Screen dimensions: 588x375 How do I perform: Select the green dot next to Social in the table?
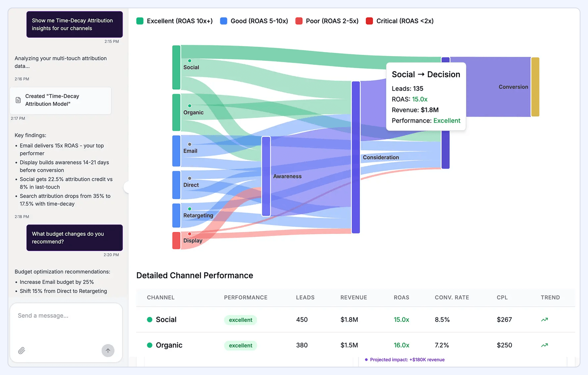pos(149,320)
